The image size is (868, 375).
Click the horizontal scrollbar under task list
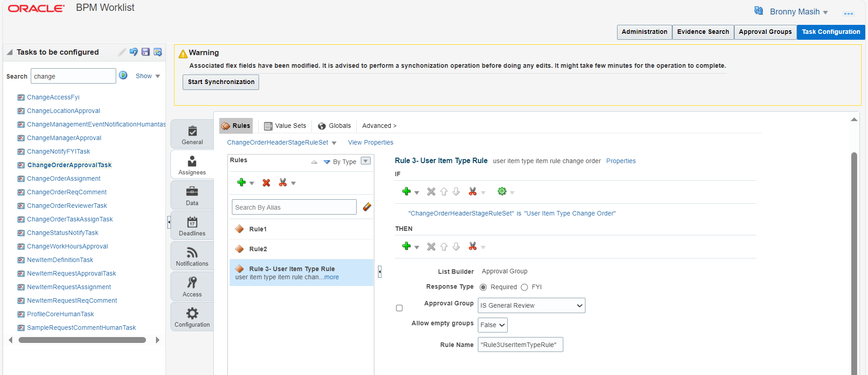click(82, 340)
